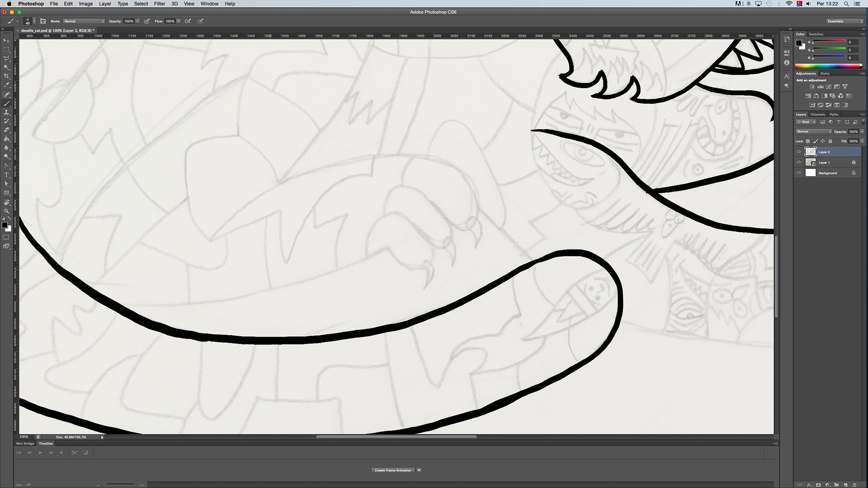868x488 pixels.
Task: Click Create Frame Animation button
Action: coord(393,470)
